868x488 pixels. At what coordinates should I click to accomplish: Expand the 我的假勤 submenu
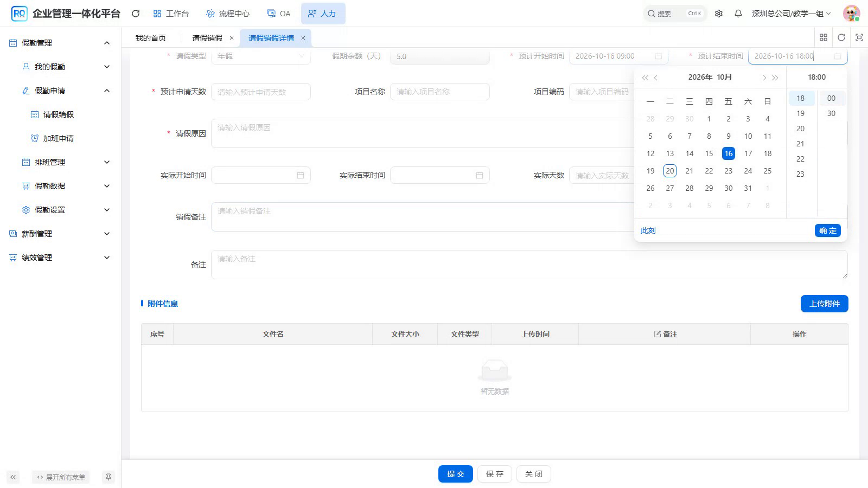click(107, 67)
